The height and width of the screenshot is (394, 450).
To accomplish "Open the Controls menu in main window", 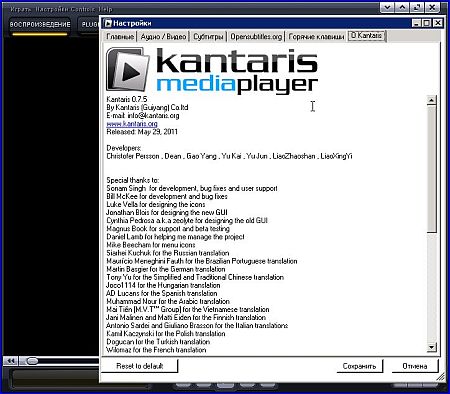I will coord(83,9).
